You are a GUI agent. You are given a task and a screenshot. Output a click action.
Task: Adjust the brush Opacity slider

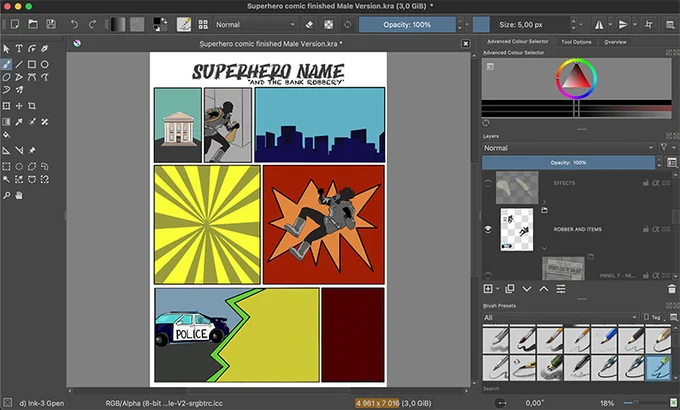coord(407,25)
